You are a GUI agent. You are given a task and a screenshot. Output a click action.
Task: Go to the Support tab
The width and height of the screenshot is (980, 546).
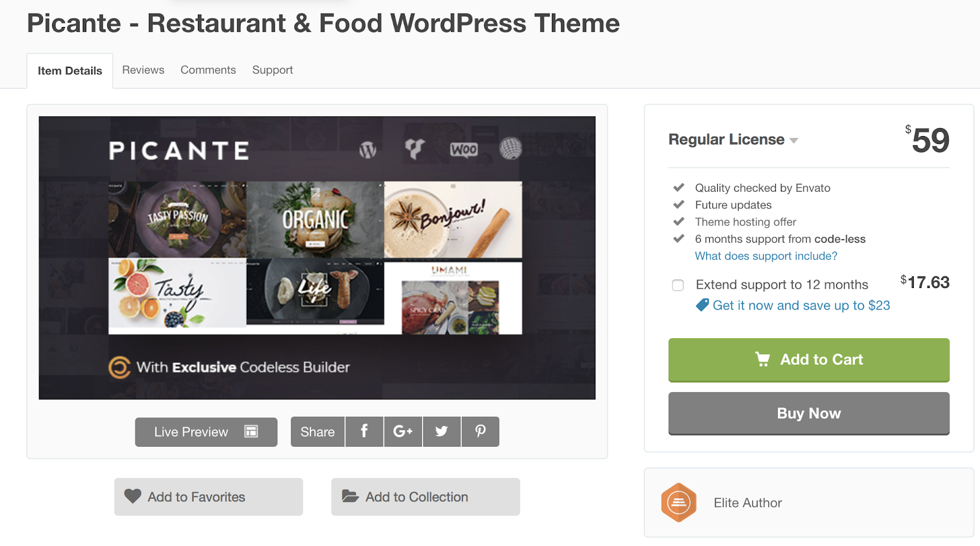pyautogui.click(x=273, y=70)
